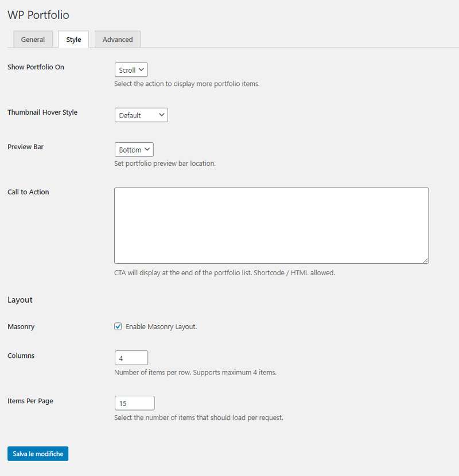
Task: Click the Thumbnail Hover Style label
Action: point(42,112)
